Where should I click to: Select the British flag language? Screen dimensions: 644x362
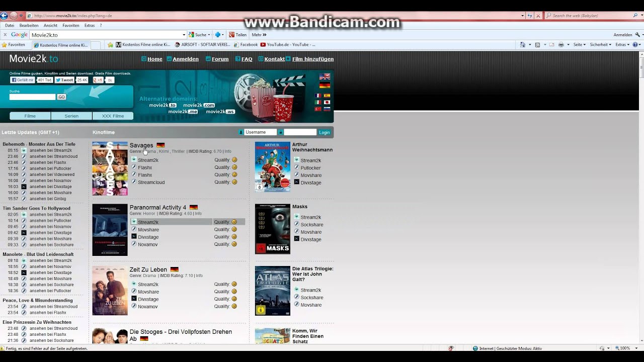pos(325,77)
